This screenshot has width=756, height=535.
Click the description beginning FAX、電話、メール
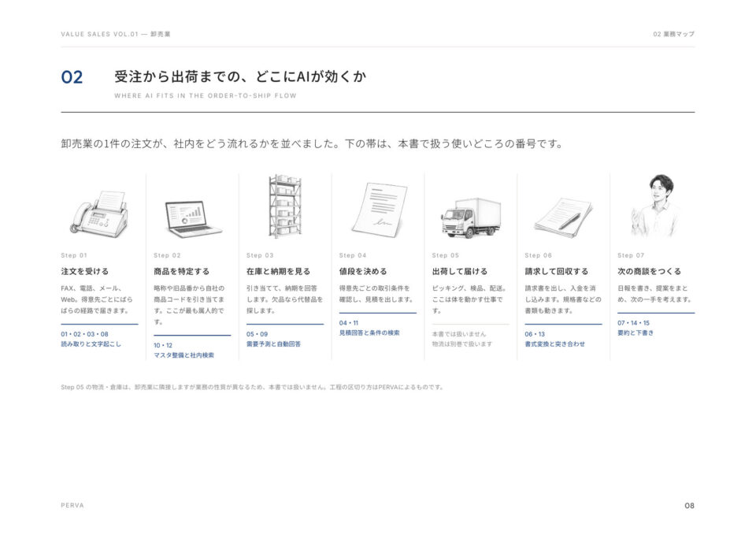96,299
